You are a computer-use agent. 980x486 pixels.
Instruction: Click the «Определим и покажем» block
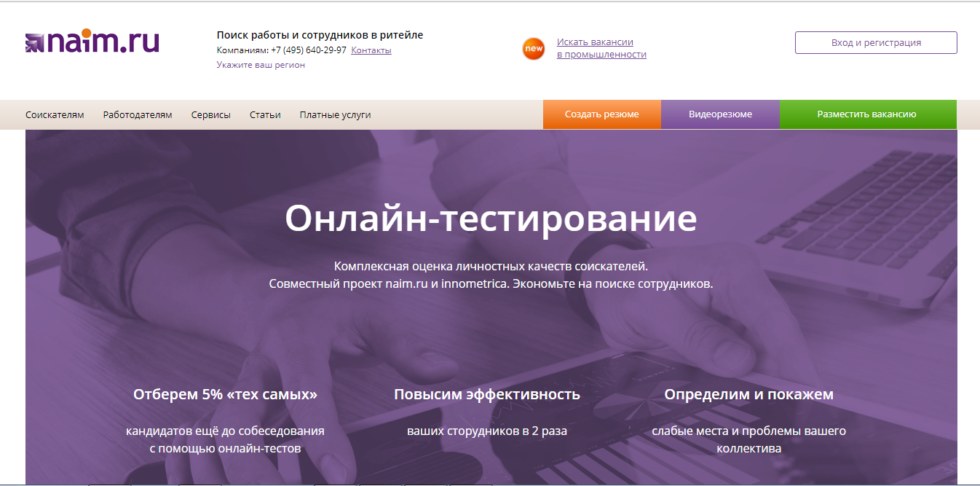pyautogui.click(x=749, y=394)
